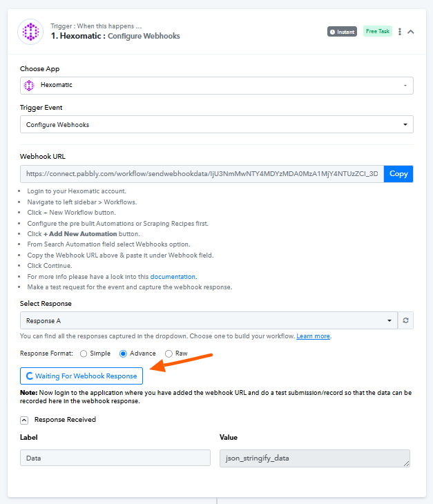Click the Free Task badge
This screenshot has width=433, height=504.
point(377,32)
